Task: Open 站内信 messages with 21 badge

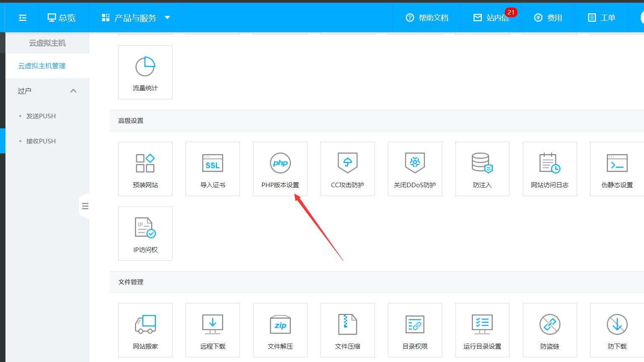Action: coord(491,18)
